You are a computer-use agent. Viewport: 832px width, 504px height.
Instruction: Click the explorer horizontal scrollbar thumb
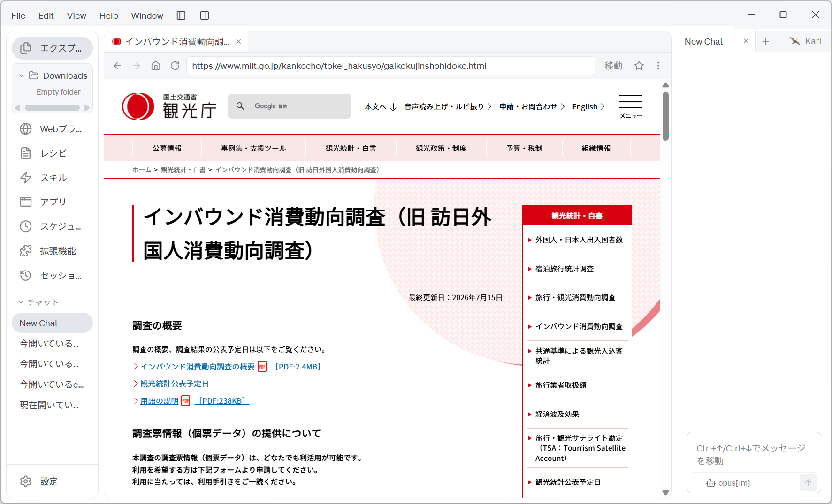point(52,107)
